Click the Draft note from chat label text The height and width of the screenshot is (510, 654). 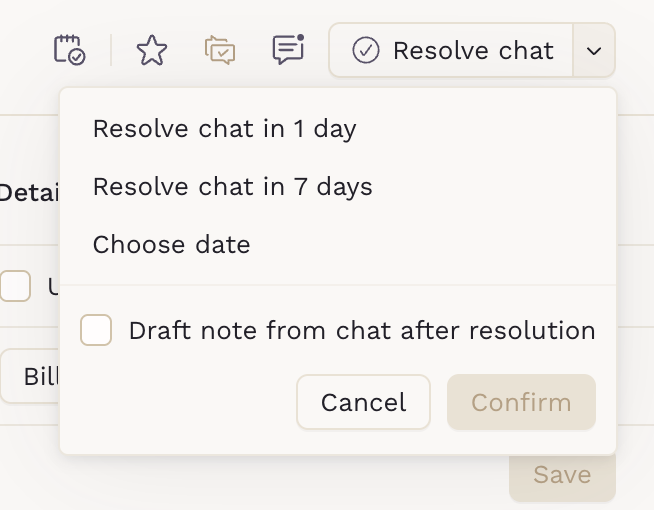pyautogui.click(x=362, y=330)
